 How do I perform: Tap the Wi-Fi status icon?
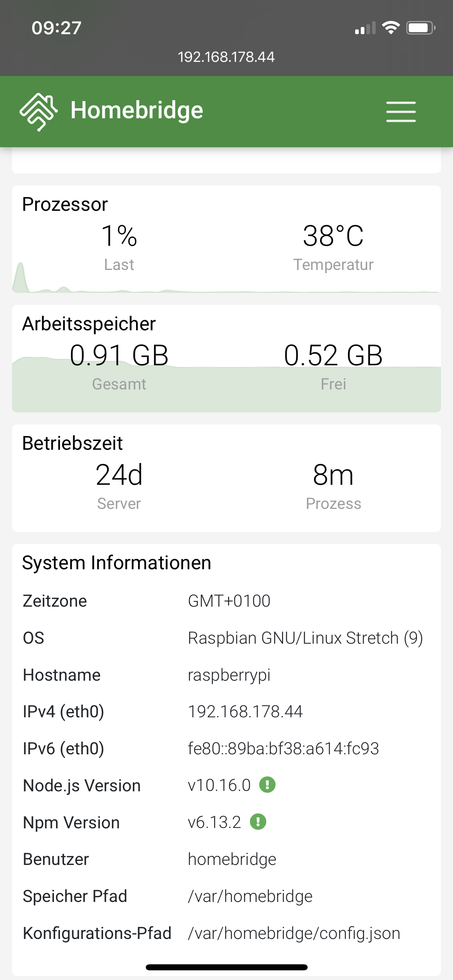(391, 28)
